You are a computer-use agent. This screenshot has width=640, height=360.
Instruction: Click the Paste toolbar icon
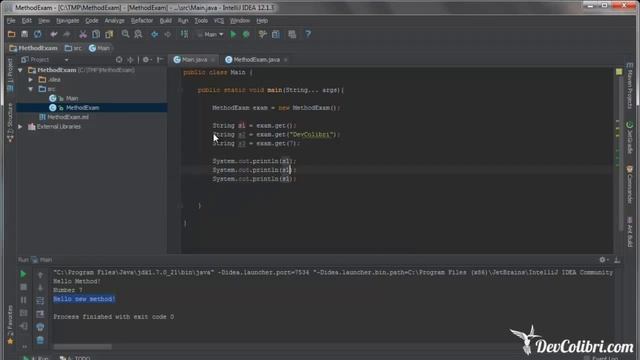pyautogui.click(x=109, y=34)
